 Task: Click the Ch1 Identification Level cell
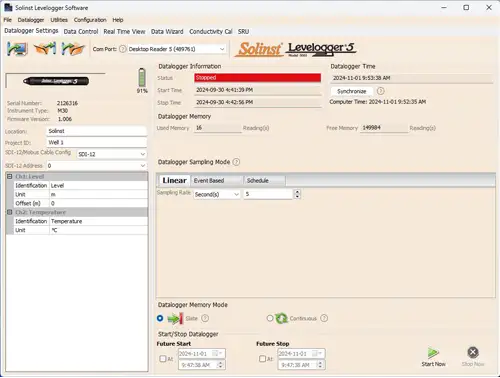pyautogui.click(x=98, y=185)
